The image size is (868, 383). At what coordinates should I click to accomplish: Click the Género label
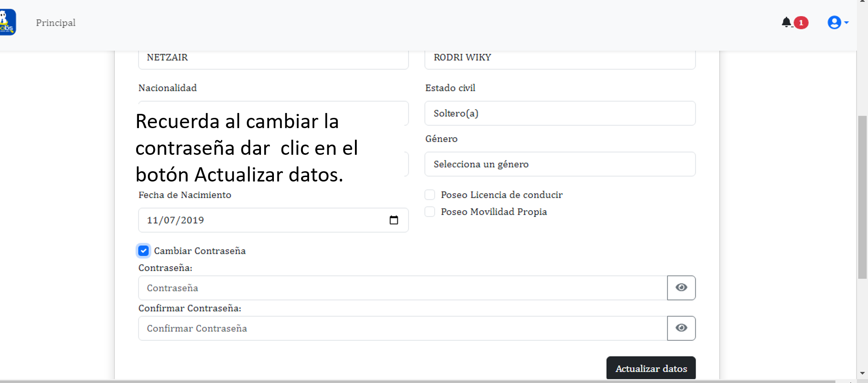pos(441,139)
